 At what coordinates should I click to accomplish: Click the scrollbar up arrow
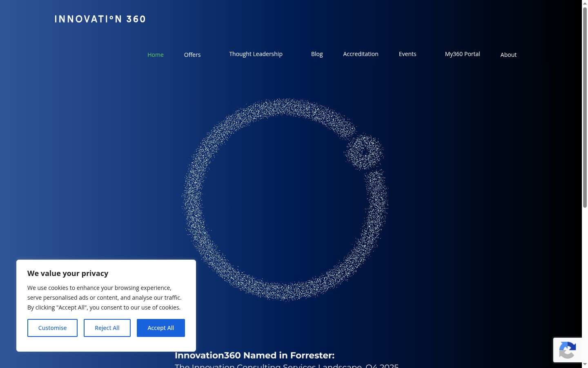tap(585, 3)
